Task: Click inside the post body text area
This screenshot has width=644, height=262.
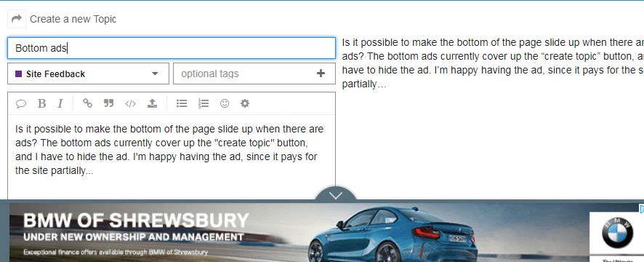Action: (x=172, y=157)
